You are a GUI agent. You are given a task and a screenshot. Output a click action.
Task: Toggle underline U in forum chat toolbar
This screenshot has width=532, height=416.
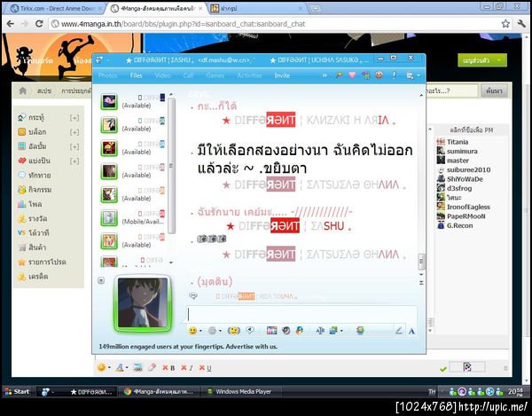[x=206, y=367]
